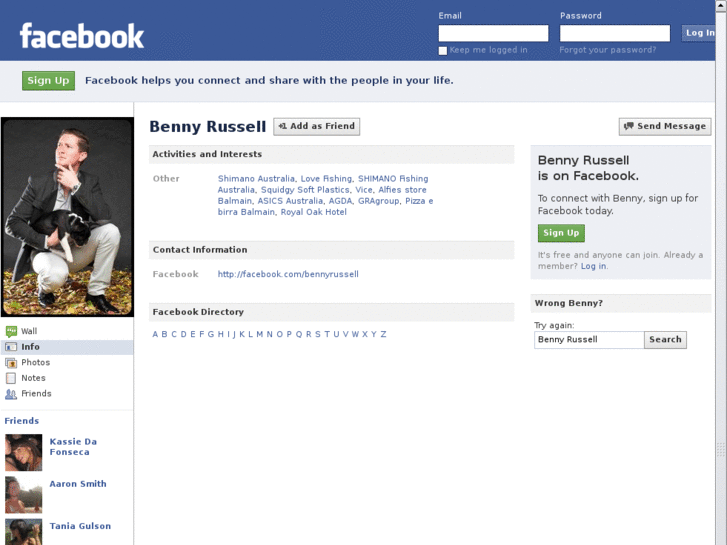This screenshot has height=545, width=727.
Task: Open directory letter A
Action: click(155, 334)
